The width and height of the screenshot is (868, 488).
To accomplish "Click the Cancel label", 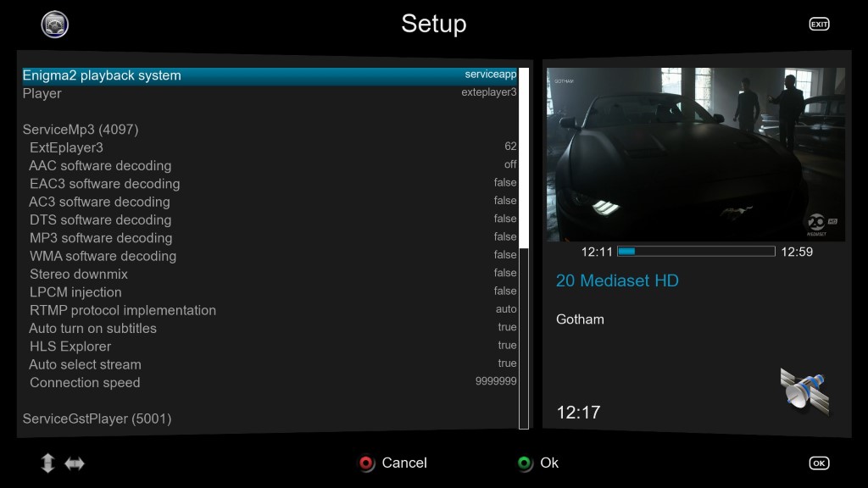I will [404, 463].
